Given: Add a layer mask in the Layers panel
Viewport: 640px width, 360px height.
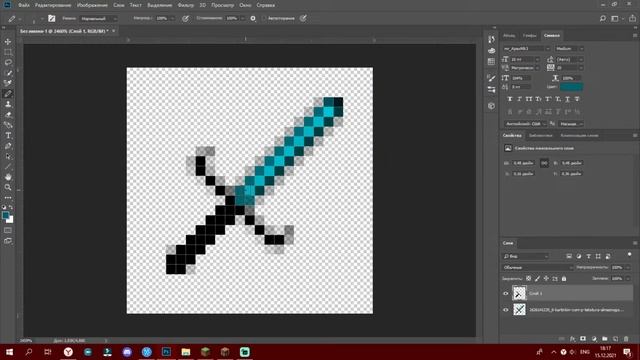Looking at the screenshot, I should (583, 339).
